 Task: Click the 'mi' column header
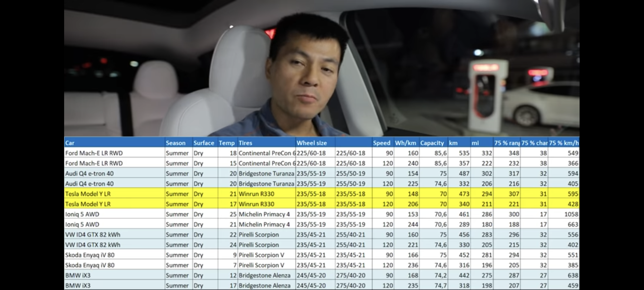[482, 143]
